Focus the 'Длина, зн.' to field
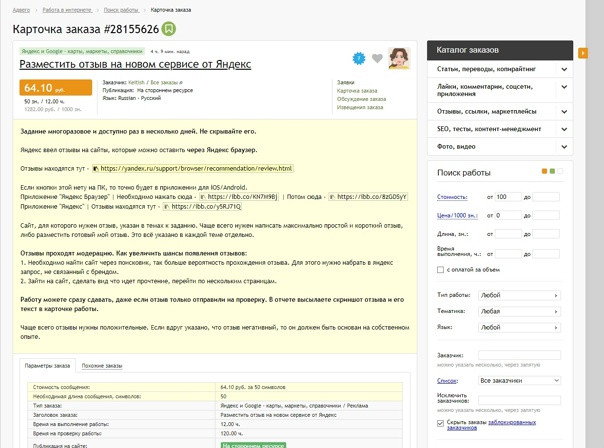Viewport: 604px width, 448px height. click(x=546, y=234)
